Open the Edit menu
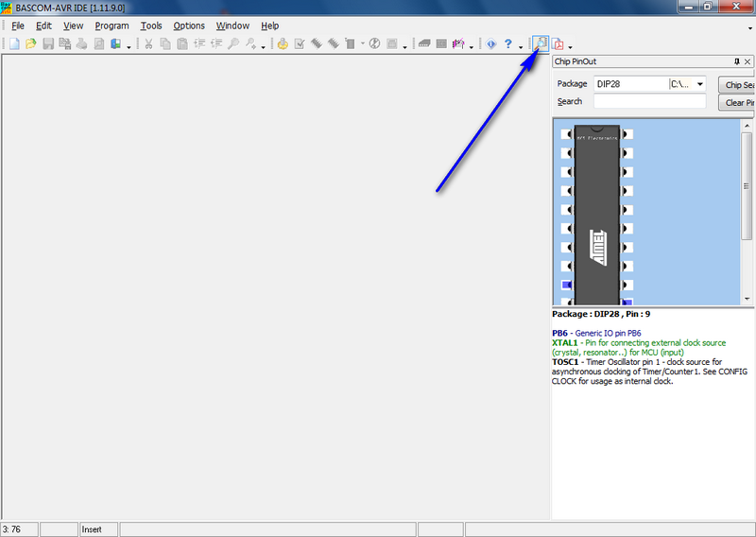The image size is (756, 537). (43, 26)
